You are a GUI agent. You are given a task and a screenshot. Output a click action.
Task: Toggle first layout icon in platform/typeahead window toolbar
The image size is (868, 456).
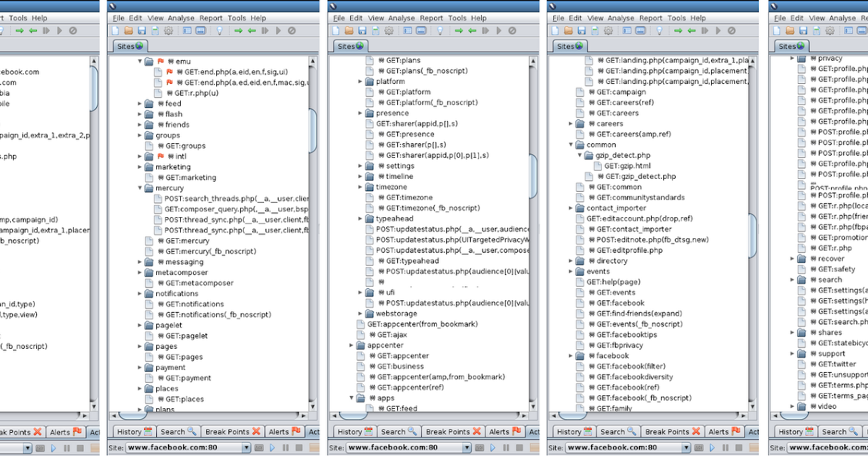(x=407, y=30)
